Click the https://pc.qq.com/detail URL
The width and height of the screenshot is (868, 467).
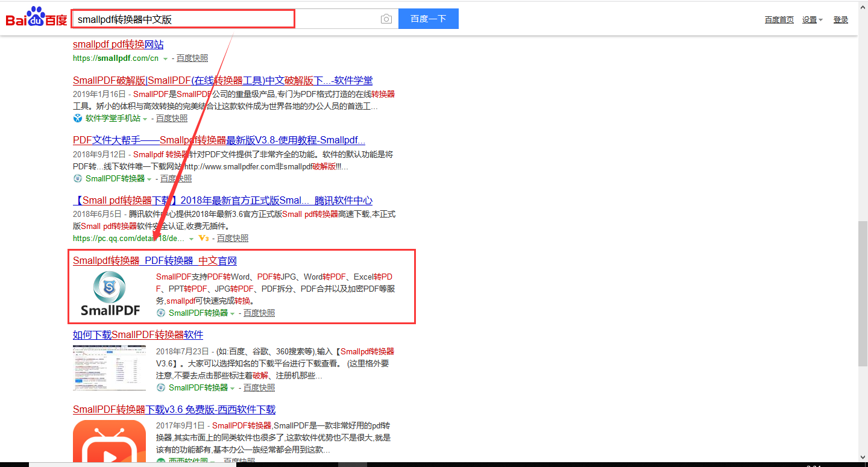pyautogui.click(x=129, y=239)
